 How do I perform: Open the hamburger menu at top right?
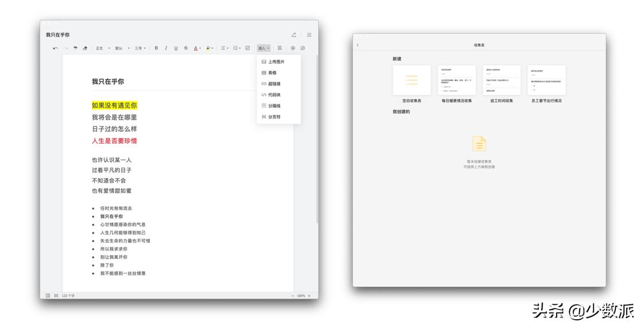tap(309, 35)
